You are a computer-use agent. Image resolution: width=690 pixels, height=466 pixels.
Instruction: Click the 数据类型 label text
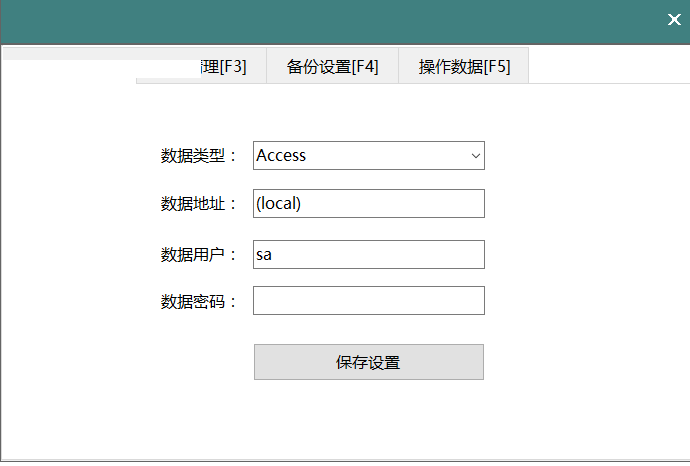coord(199,156)
